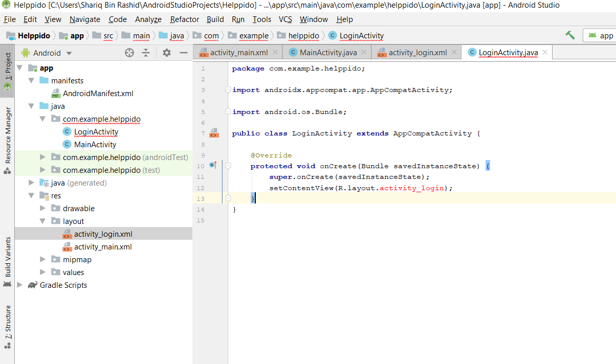Viewport: 616px width, 364px height.
Task: Collapse the java folder in the tree
Action: [31, 106]
